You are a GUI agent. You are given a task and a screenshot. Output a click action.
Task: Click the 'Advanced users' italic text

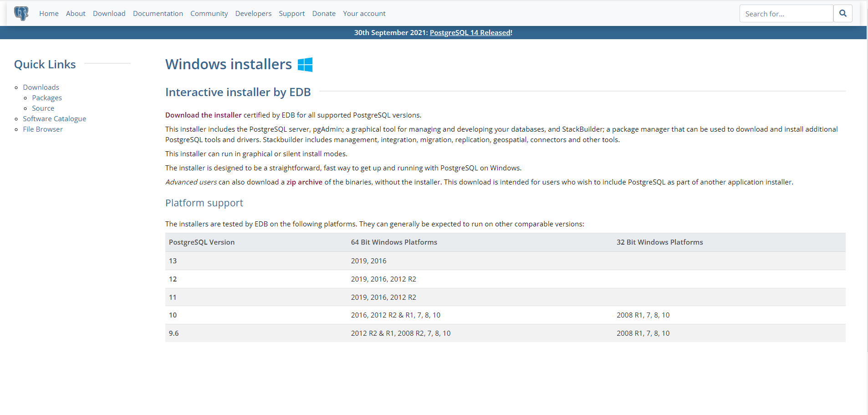pyautogui.click(x=191, y=182)
